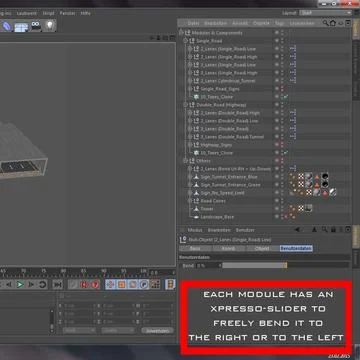Click the back arrow in the Attribute Manager
This screenshot has width=360, height=360.
point(297,230)
